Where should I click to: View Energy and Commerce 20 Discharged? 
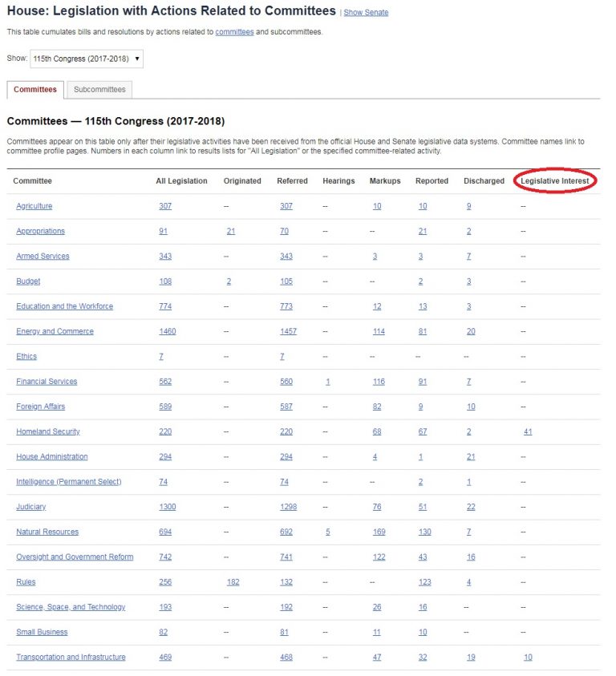coord(471,331)
